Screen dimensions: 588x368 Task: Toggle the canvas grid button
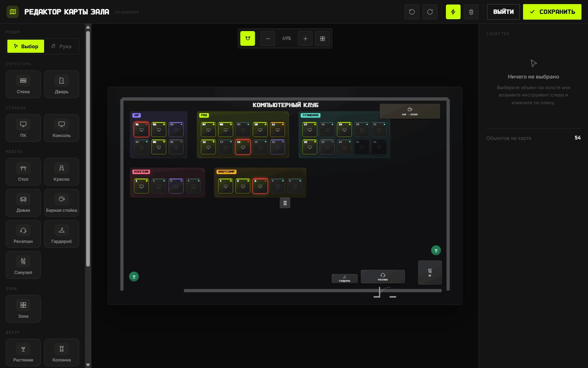pos(323,38)
